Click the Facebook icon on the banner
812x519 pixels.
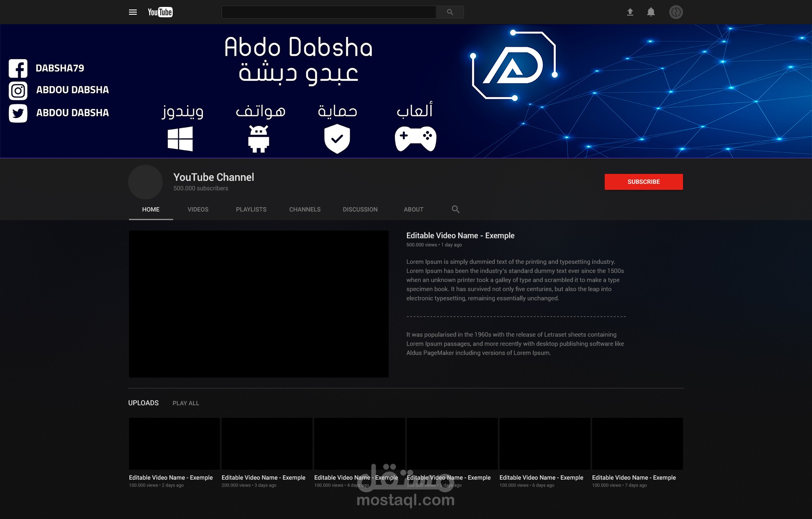(x=18, y=68)
